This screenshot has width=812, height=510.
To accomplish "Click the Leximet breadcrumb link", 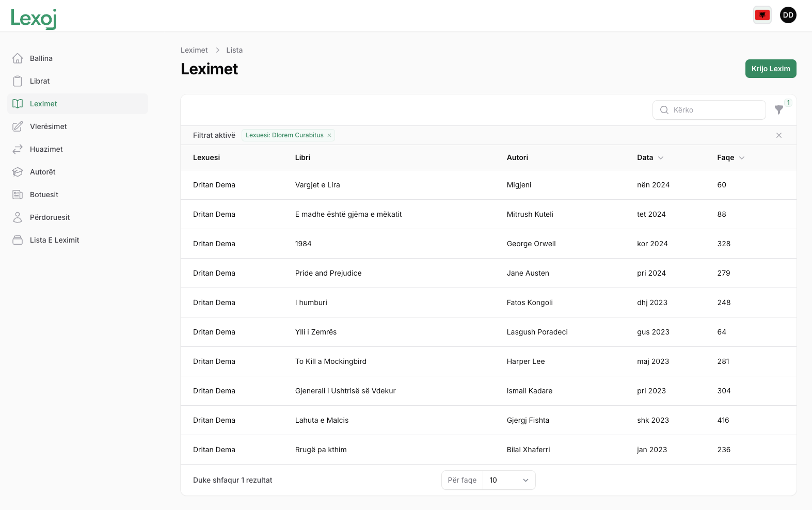I will coord(194,50).
